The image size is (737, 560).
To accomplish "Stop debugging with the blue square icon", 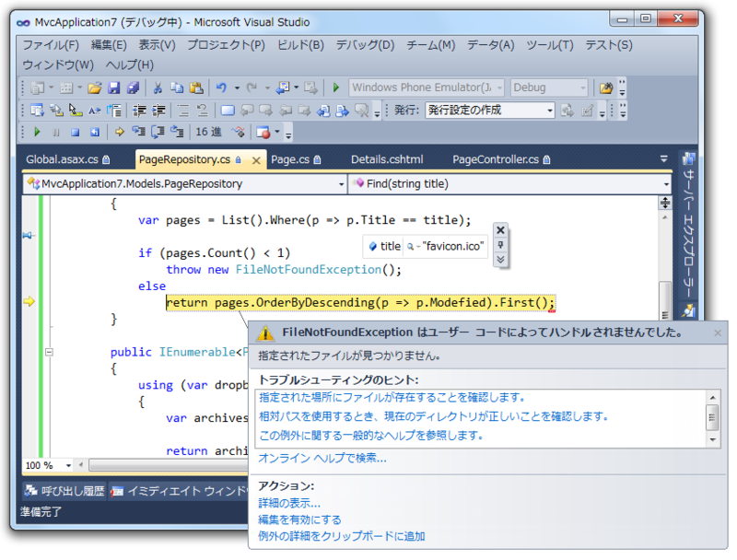I will (x=76, y=133).
